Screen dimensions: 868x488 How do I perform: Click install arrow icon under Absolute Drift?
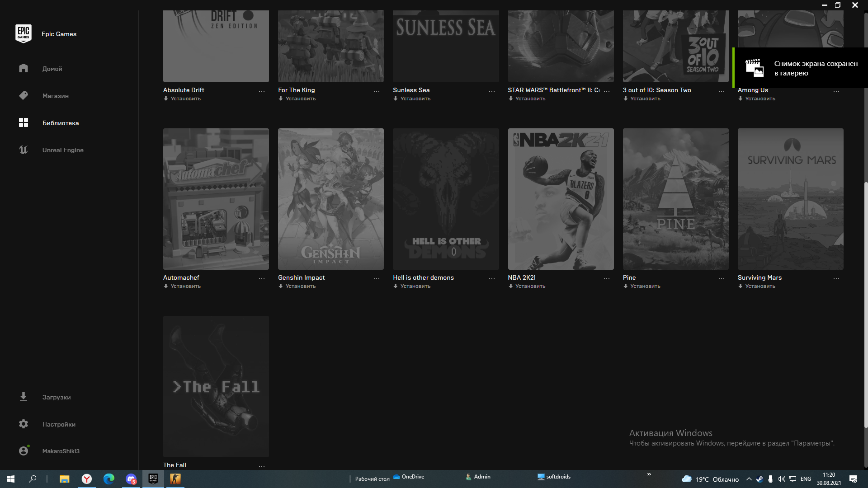click(x=166, y=99)
